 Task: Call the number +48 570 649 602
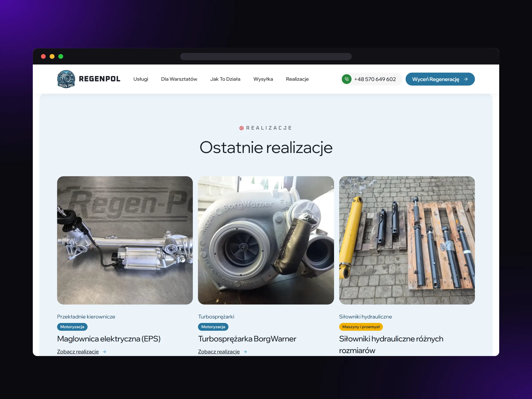pos(371,79)
